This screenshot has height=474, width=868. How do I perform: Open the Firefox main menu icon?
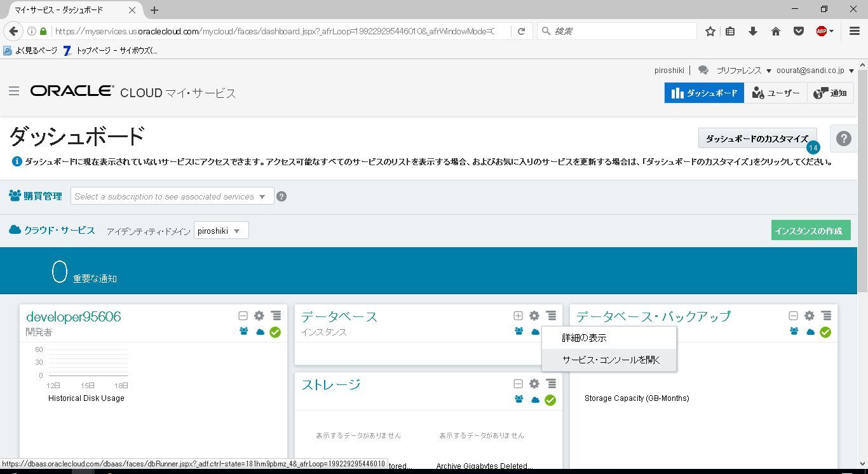(x=855, y=31)
